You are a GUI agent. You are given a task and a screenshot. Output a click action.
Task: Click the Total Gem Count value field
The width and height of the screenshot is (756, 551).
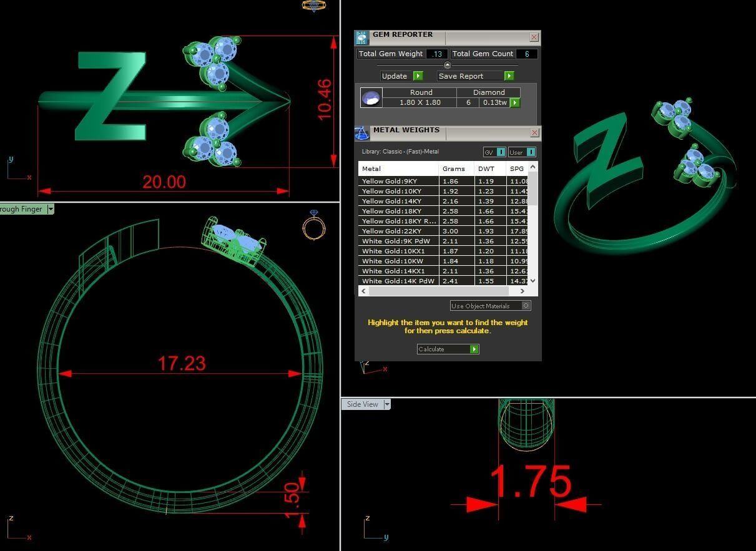(x=526, y=54)
